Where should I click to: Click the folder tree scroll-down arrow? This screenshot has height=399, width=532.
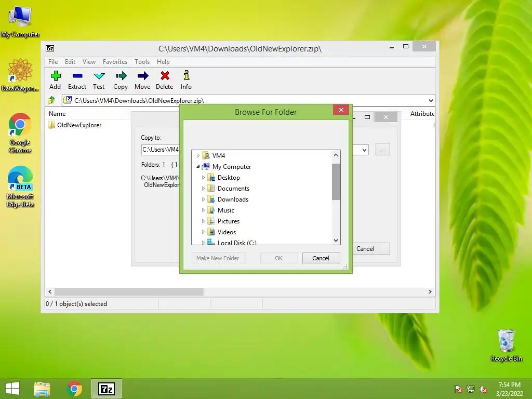point(336,241)
